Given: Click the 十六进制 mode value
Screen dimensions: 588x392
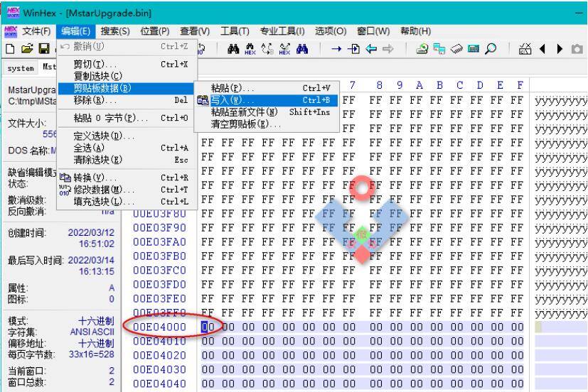Looking at the screenshot, I should [97, 321].
